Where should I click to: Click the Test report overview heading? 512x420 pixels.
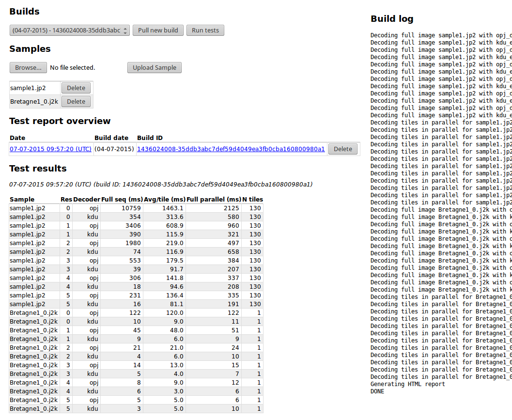pyautogui.click(x=60, y=121)
